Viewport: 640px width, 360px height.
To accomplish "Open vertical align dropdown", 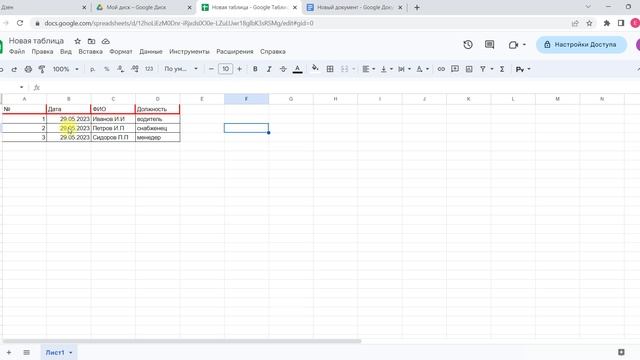I will [x=386, y=69].
